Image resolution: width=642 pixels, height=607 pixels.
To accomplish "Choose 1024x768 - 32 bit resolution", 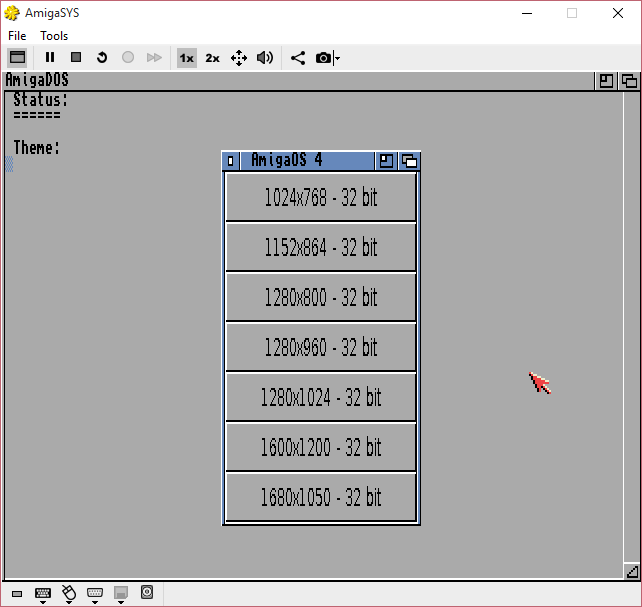I will [321, 197].
